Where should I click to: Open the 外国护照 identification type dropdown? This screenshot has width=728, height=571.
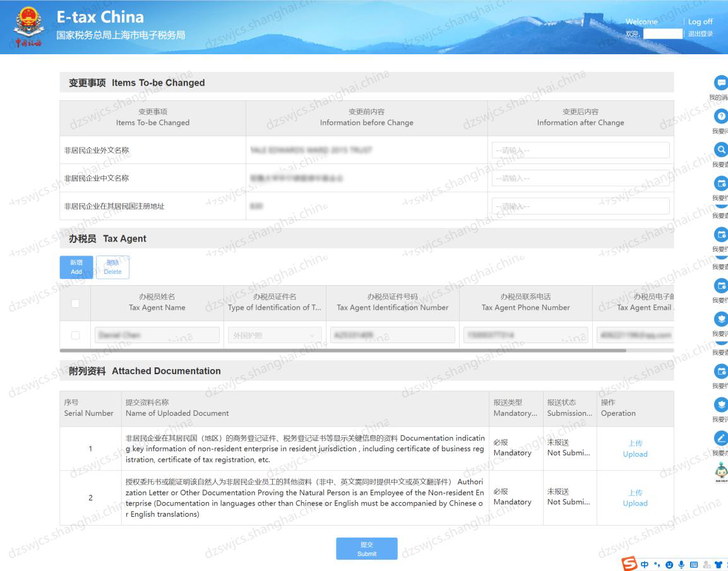pyautogui.click(x=274, y=334)
